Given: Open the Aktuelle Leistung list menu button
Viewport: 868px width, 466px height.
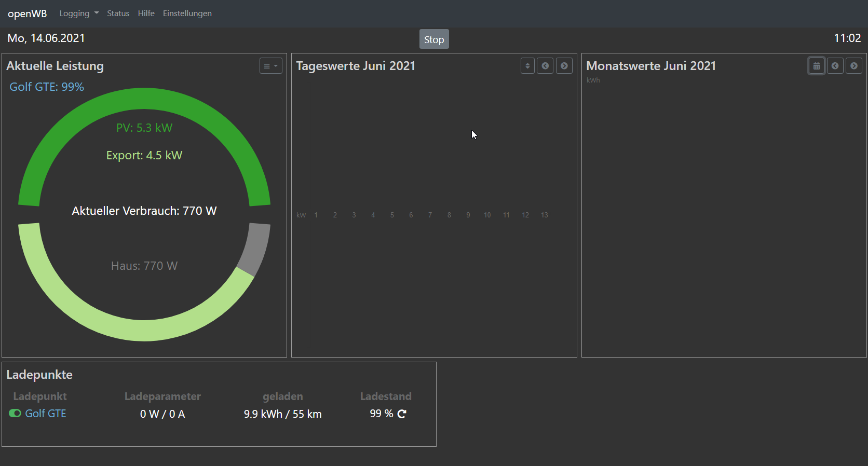Looking at the screenshot, I should click(x=270, y=66).
